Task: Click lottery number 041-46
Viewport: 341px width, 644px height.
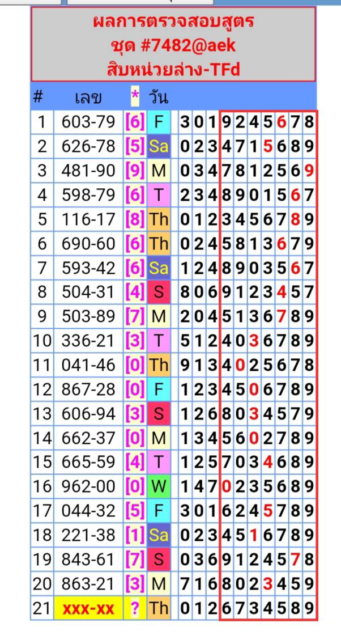Action: (88, 365)
